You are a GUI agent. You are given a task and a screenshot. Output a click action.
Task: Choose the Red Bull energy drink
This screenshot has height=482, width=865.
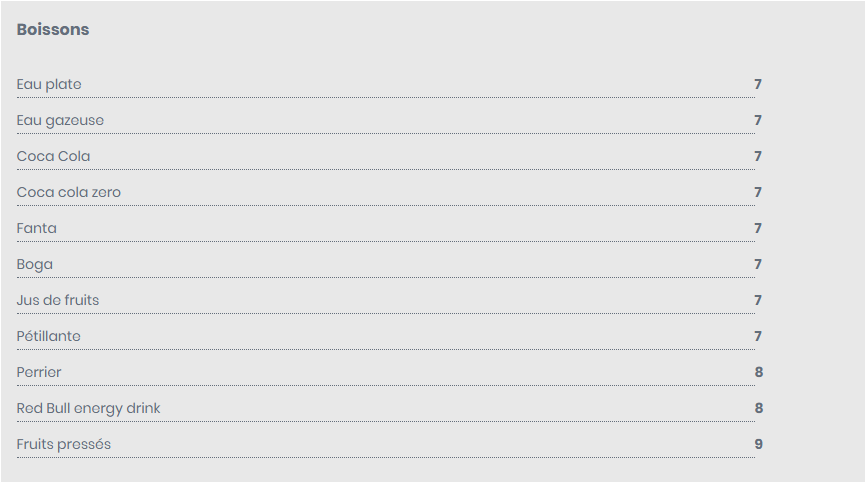(x=88, y=408)
